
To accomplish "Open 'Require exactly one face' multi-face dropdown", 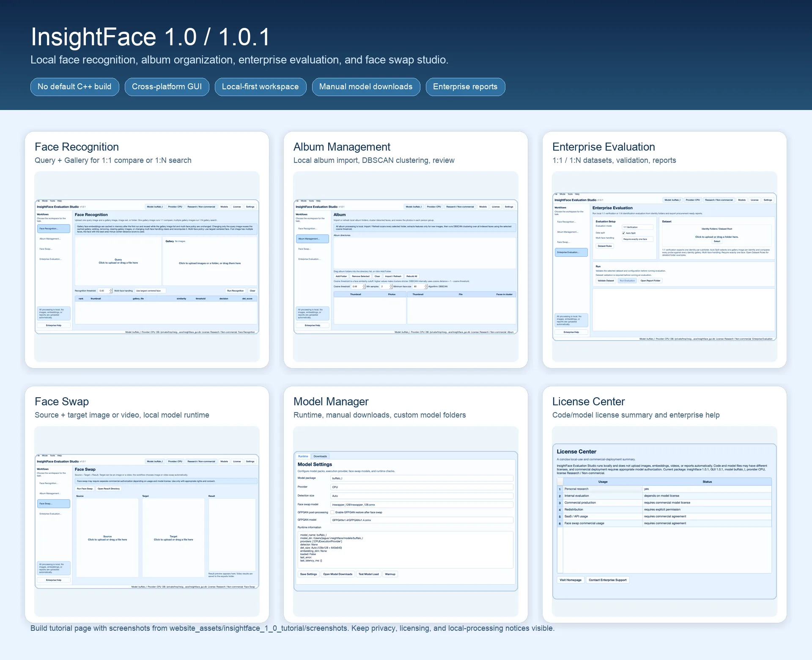I will pos(637,239).
